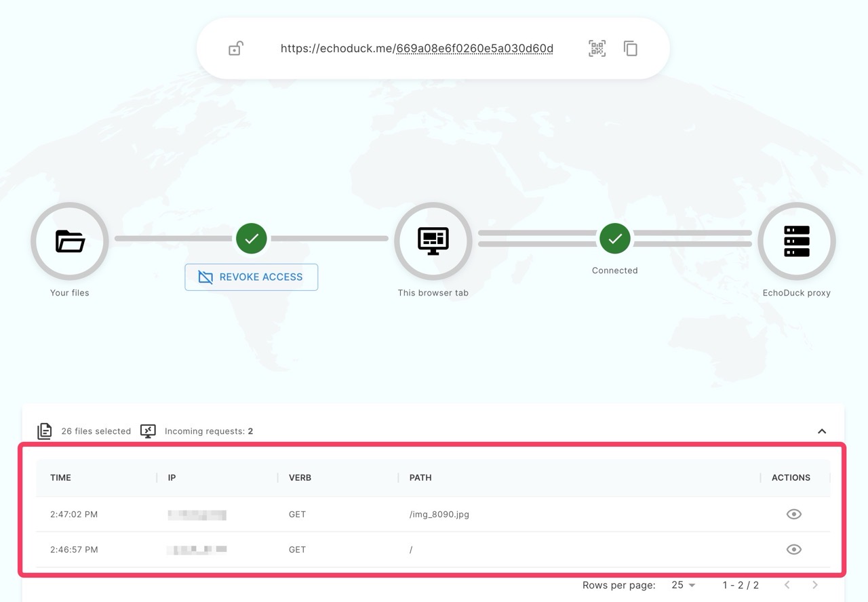Image resolution: width=868 pixels, height=602 pixels.
Task: Go to the previous page of requests
Action: pos(787,585)
